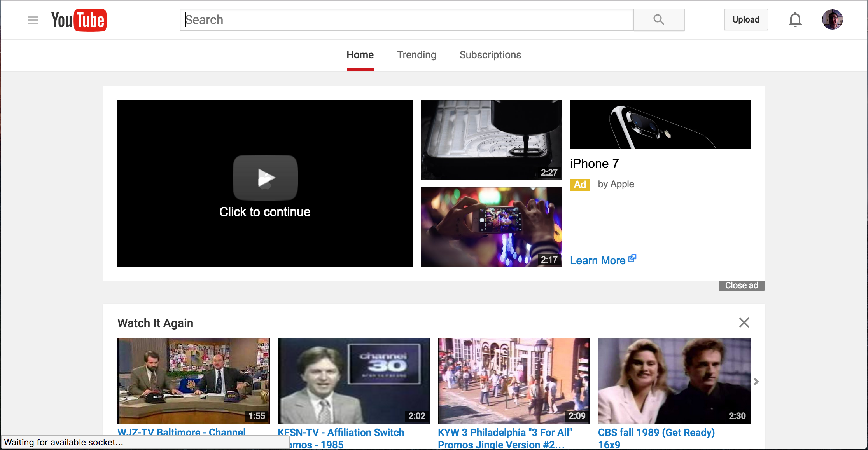This screenshot has height=450, width=868.
Task: Switch to the Home tab
Action: pos(360,55)
